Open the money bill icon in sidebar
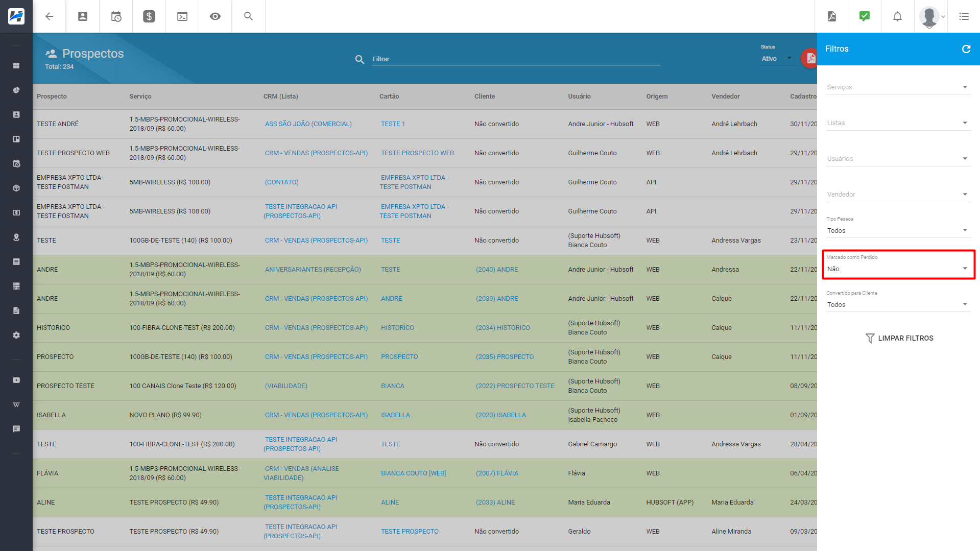Image resolution: width=980 pixels, height=551 pixels. coord(16,212)
